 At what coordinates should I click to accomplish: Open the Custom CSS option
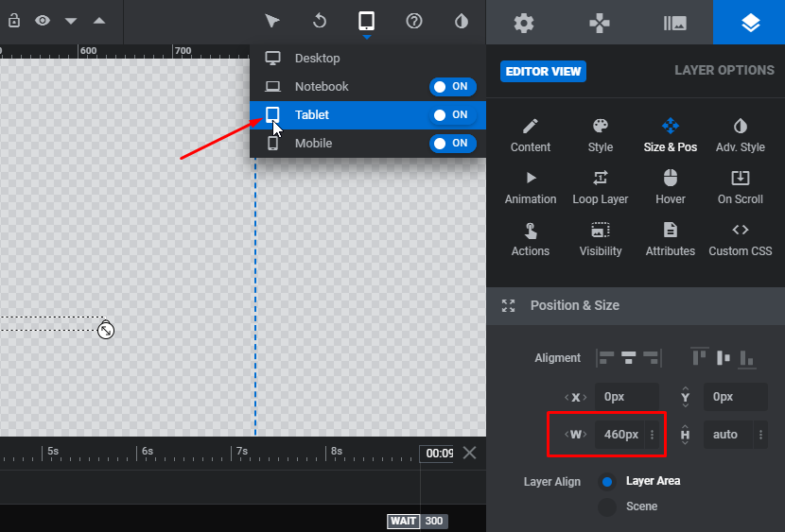(x=740, y=239)
